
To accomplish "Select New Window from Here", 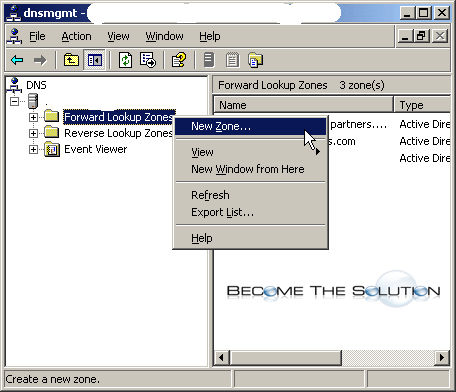I will click(250, 169).
